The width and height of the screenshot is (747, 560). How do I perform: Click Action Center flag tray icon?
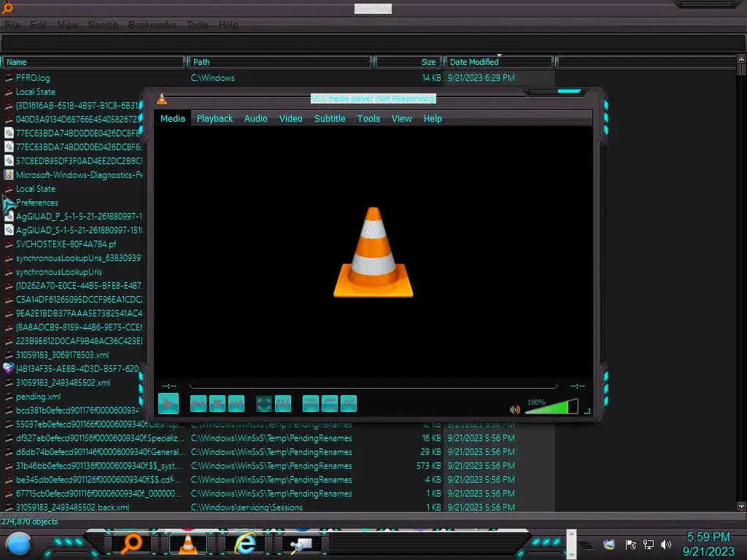tap(631, 544)
